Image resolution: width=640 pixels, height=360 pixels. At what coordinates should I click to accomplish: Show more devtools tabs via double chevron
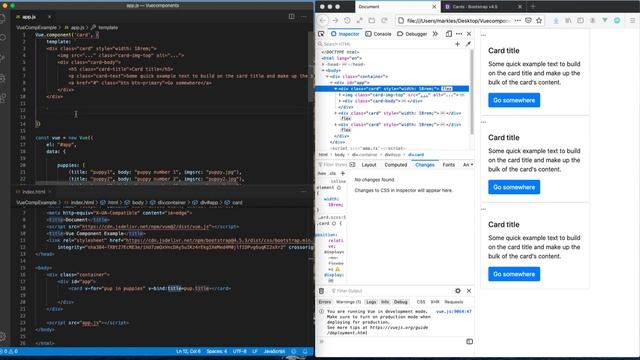435,34
